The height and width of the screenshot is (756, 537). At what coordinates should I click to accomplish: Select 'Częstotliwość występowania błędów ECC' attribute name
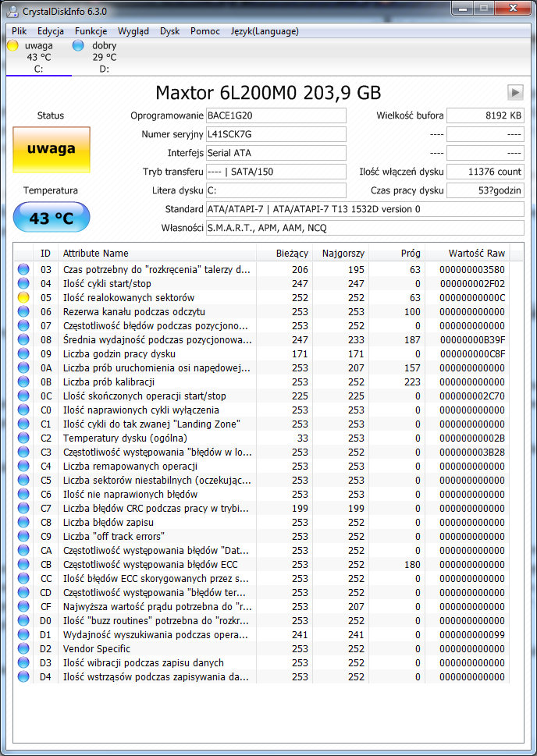click(x=151, y=564)
